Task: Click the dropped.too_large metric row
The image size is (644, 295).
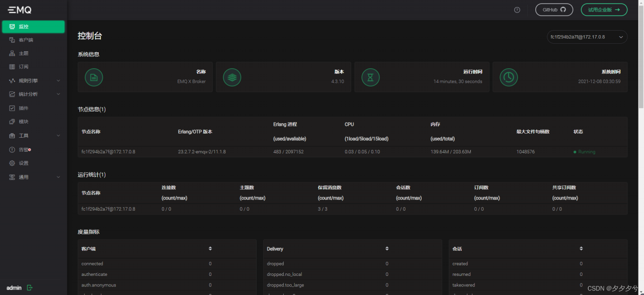Action: [x=352, y=285]
